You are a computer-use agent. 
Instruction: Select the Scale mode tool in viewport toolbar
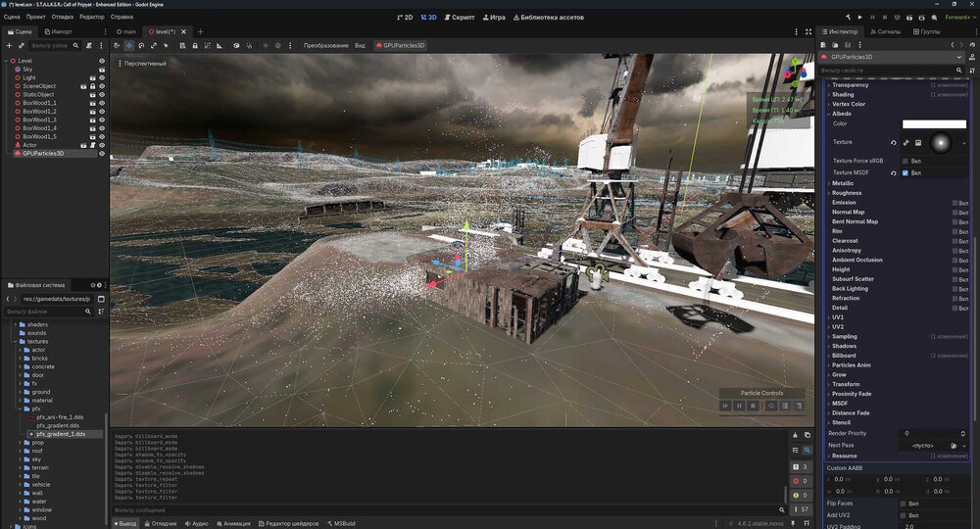click(154, 46)
